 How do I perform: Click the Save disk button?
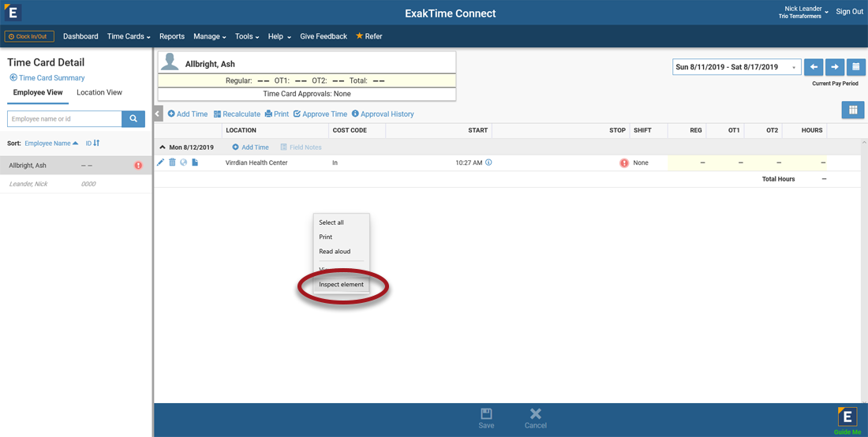click(487, 419)
